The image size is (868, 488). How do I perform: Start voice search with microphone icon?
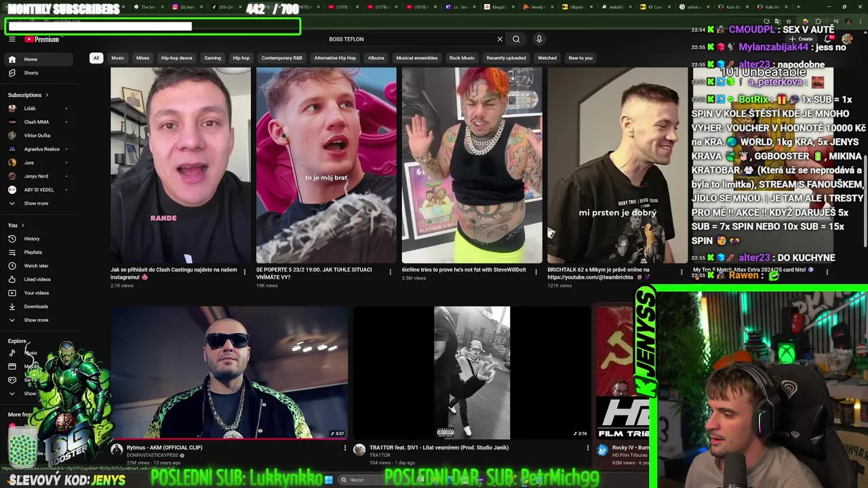[x=539, y=39]
